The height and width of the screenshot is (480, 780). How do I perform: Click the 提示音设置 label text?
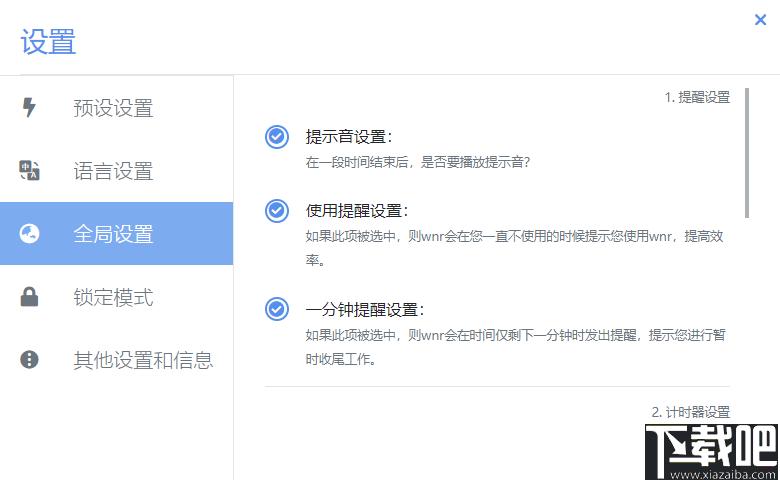[x=349, y=137]
